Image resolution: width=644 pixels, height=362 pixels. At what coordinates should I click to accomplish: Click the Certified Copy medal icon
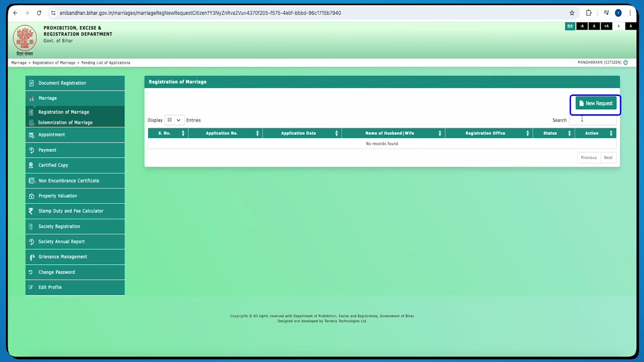[32, 165]
